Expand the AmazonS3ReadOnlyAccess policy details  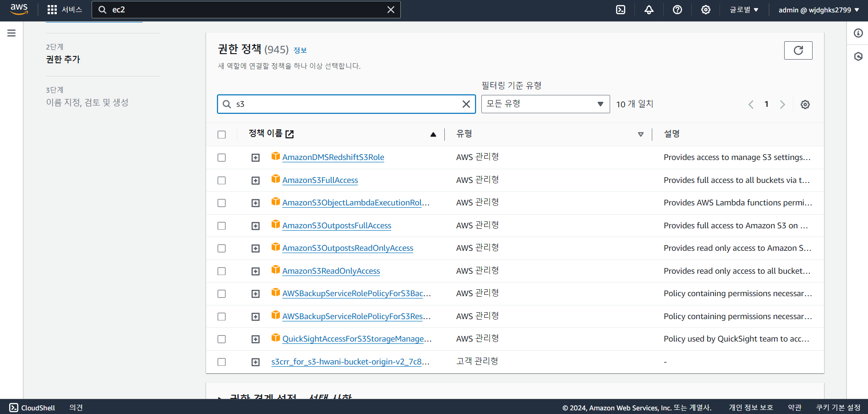click(256, 271)
